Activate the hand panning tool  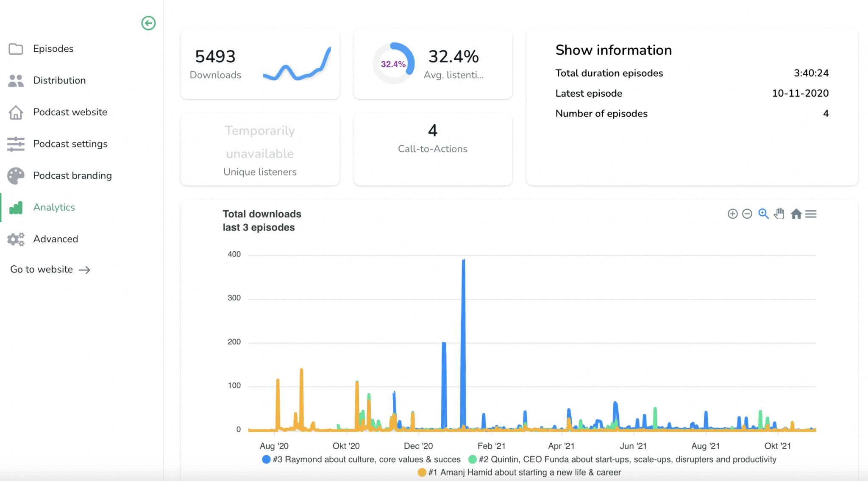779,214
